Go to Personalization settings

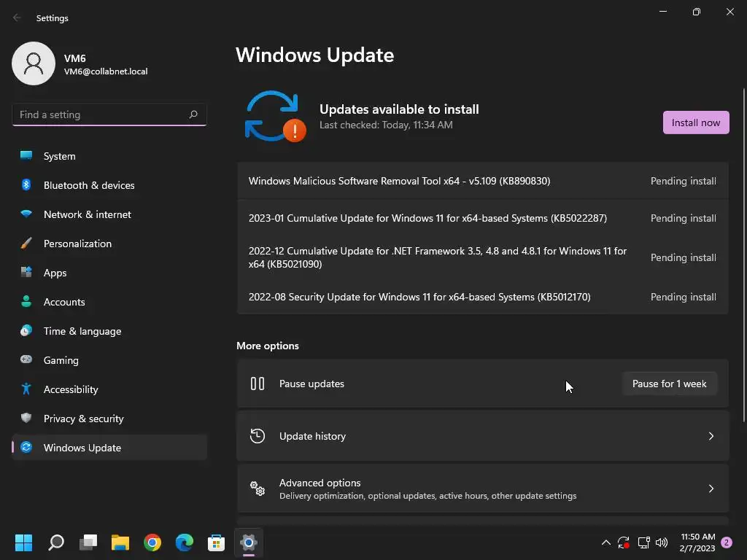click(x=109, y=244)
